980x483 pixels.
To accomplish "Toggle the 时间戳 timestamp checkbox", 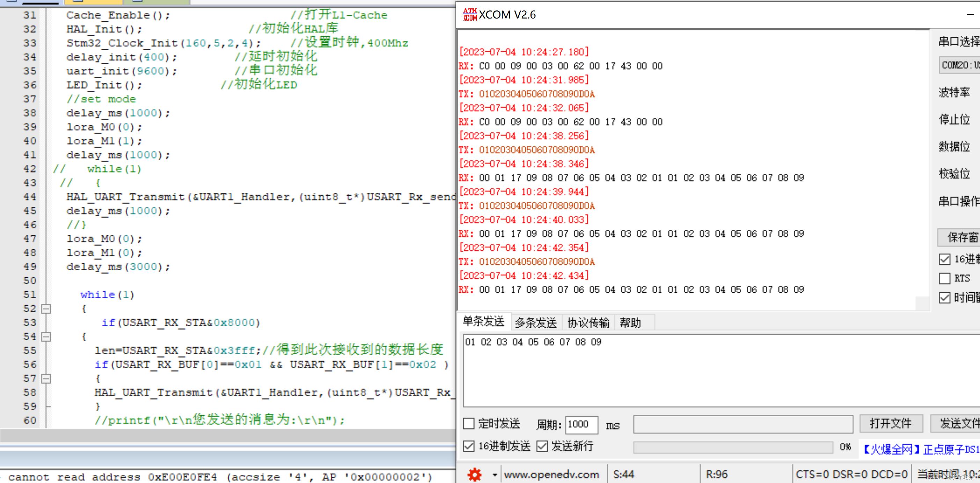I will click(945, 298).
